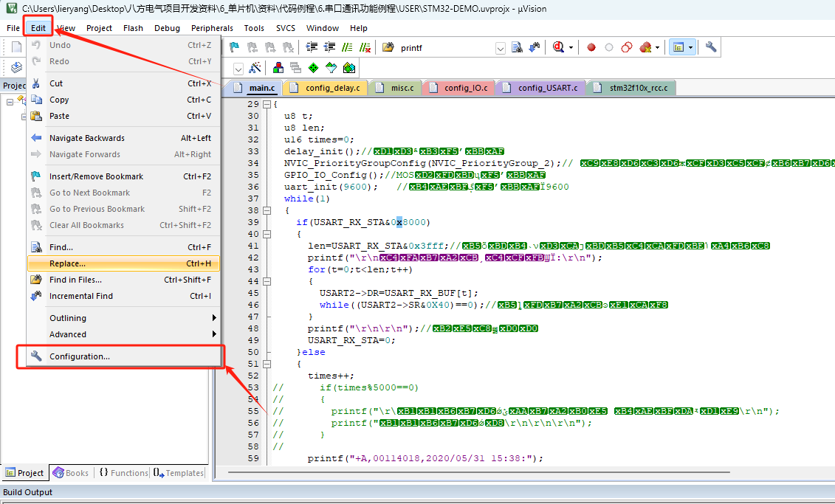Click Incremental Find in Edit menu
Viewport: 835px width, 504px height.
[123, 296]
